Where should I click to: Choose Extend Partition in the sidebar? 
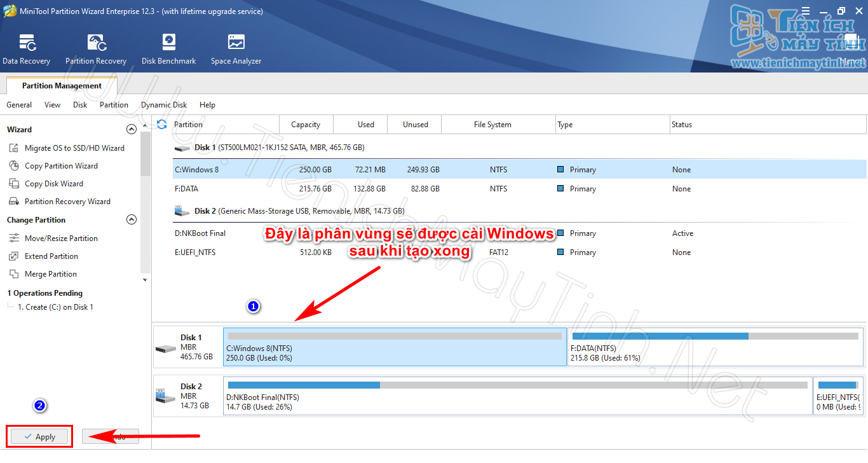[x=51, y=256]
